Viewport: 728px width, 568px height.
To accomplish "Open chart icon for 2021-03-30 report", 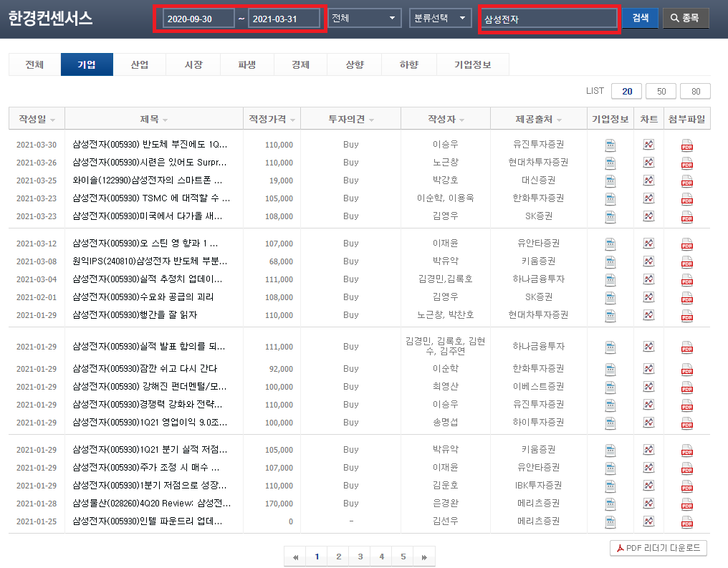I will tap(648, 145).
